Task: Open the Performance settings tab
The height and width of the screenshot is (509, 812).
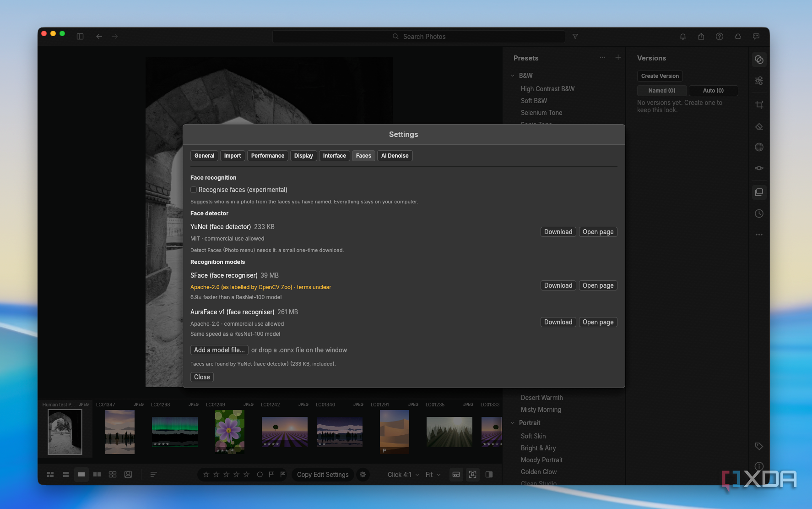Action: pyautogui.click(x=268, y=156)
